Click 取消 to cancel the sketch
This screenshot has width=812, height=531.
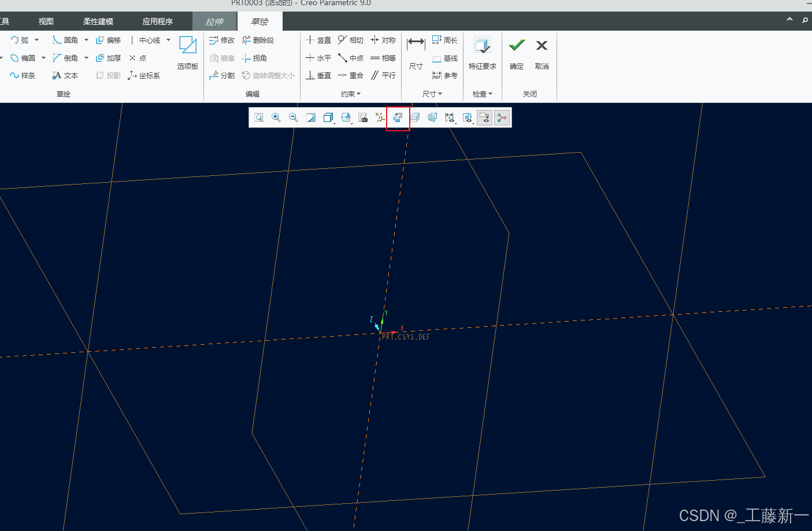(542, 53)
